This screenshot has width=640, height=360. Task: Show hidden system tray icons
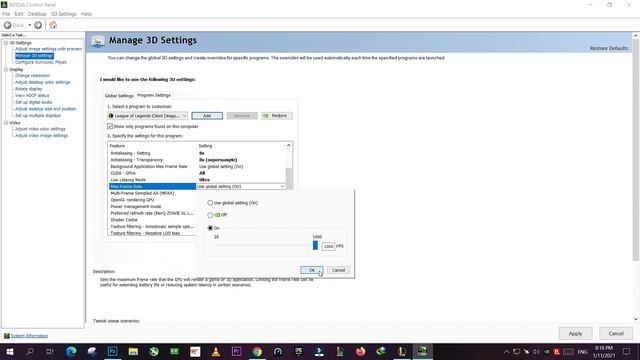tap(507, 352)
